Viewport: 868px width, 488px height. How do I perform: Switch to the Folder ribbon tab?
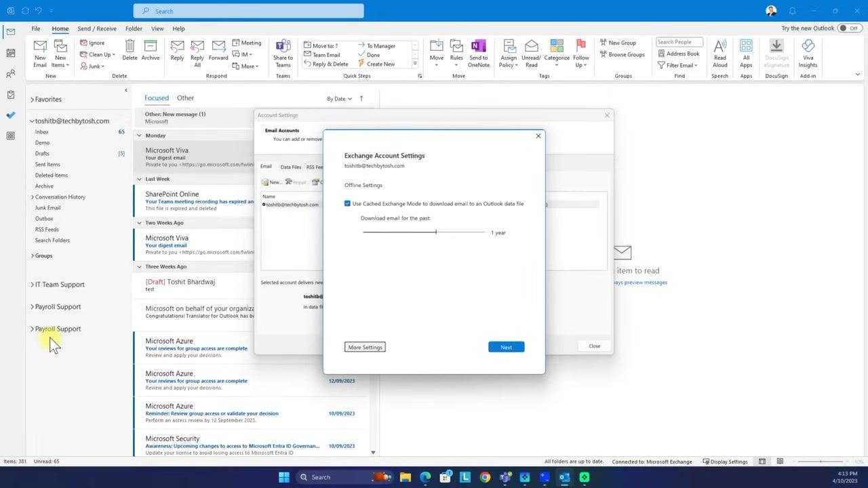(134, 28)
